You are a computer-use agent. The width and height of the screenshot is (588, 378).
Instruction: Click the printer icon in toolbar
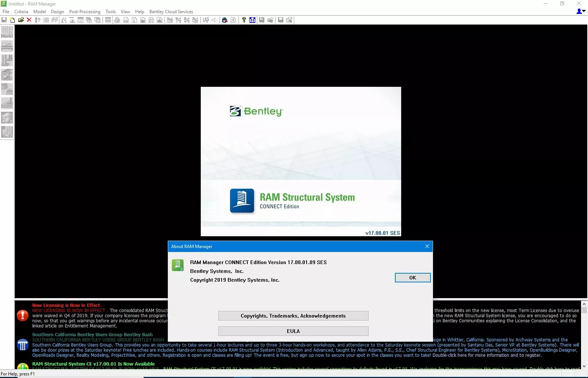[117, 20]
